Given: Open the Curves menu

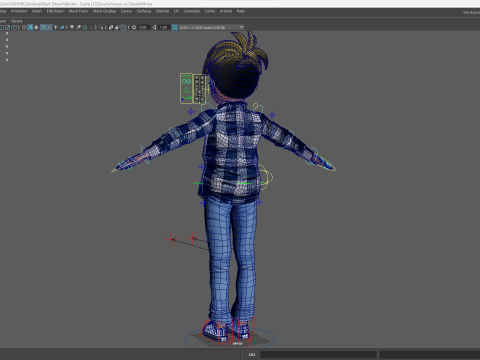Looking at the screenshot, I should coord(126,11).
